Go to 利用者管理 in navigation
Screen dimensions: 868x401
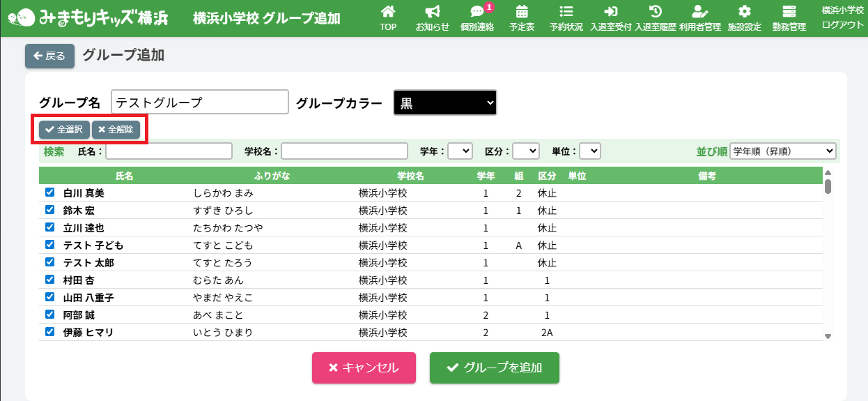click(699, 18)
